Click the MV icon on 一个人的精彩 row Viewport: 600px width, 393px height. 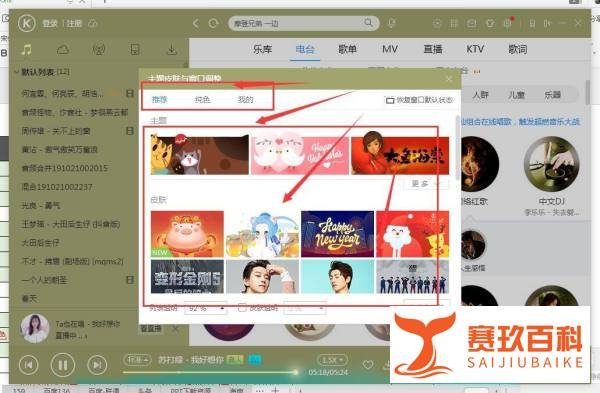click(130, 280)
